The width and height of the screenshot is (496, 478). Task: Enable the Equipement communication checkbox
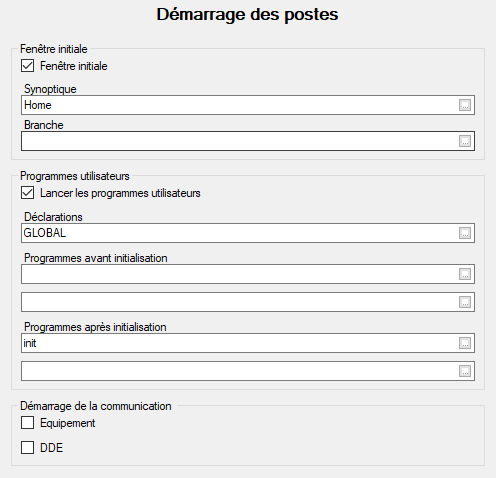point(27,423)
